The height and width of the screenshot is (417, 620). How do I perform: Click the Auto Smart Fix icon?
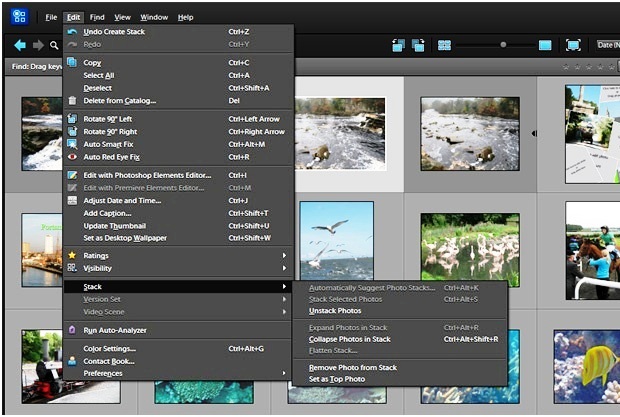72,144
